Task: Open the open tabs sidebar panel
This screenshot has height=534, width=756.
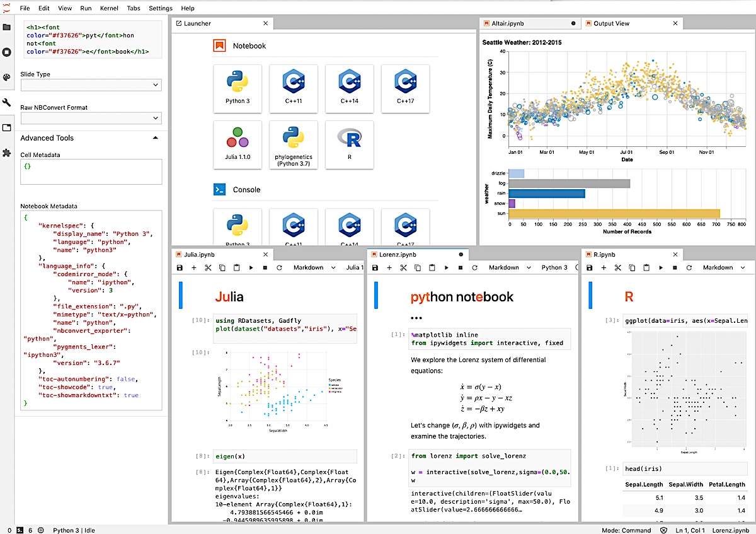Action: [7, 127]
